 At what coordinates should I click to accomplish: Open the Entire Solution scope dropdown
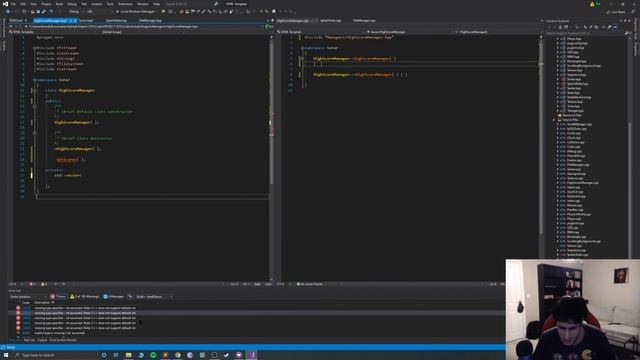[x=28, y=297]
